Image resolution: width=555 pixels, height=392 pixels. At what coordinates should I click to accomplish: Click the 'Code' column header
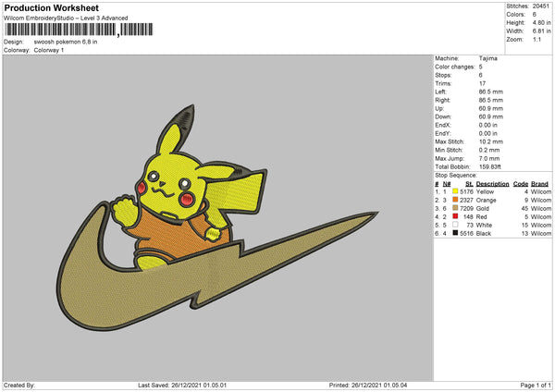[x=521, y=184]
